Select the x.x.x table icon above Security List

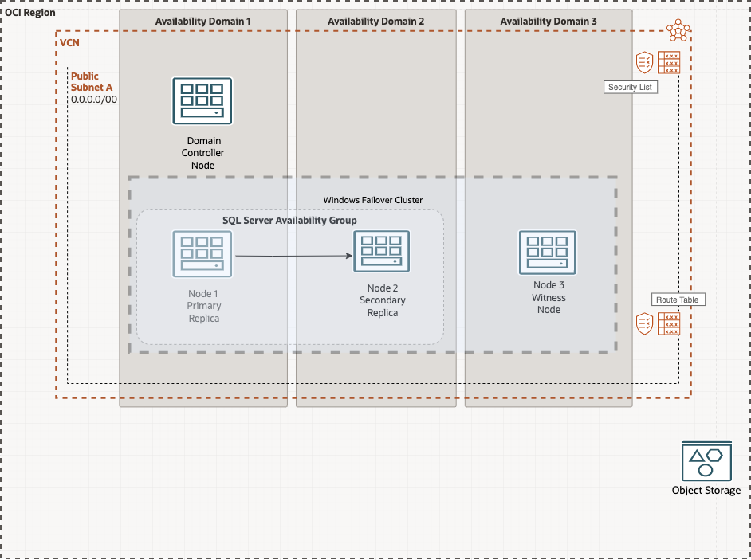[670, 62]
